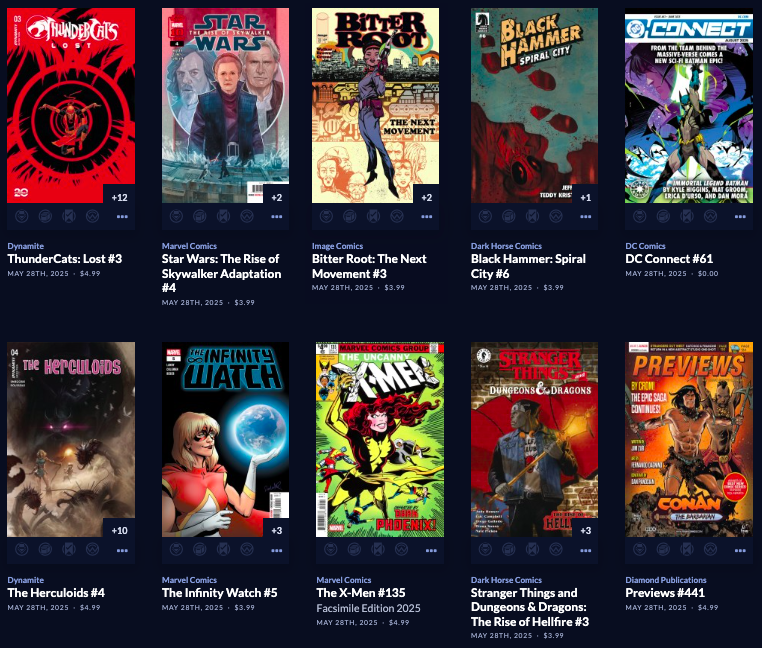Add DC Connect #61 to pull list
This screenshot has width=762, height=648.
tap(640, 216)
